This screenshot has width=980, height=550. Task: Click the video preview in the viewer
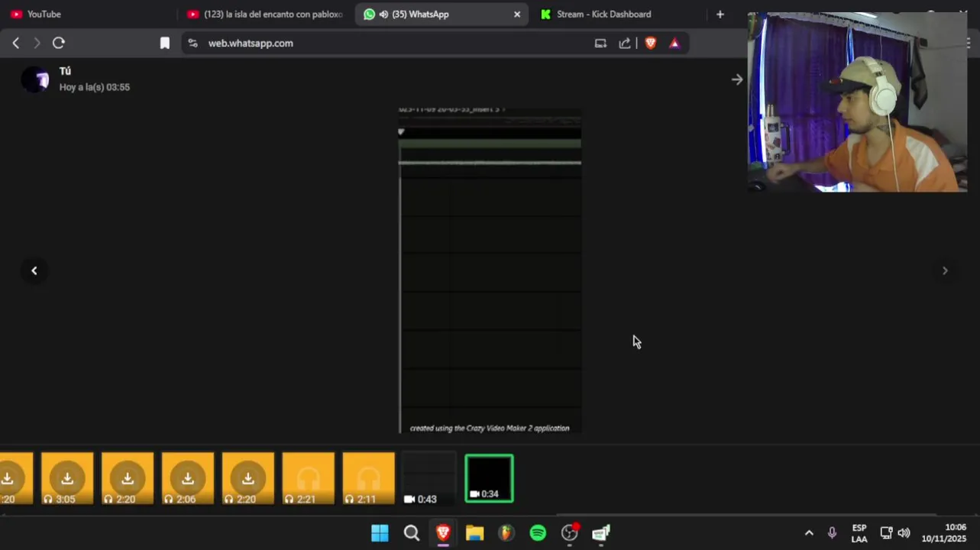[490, 270]
